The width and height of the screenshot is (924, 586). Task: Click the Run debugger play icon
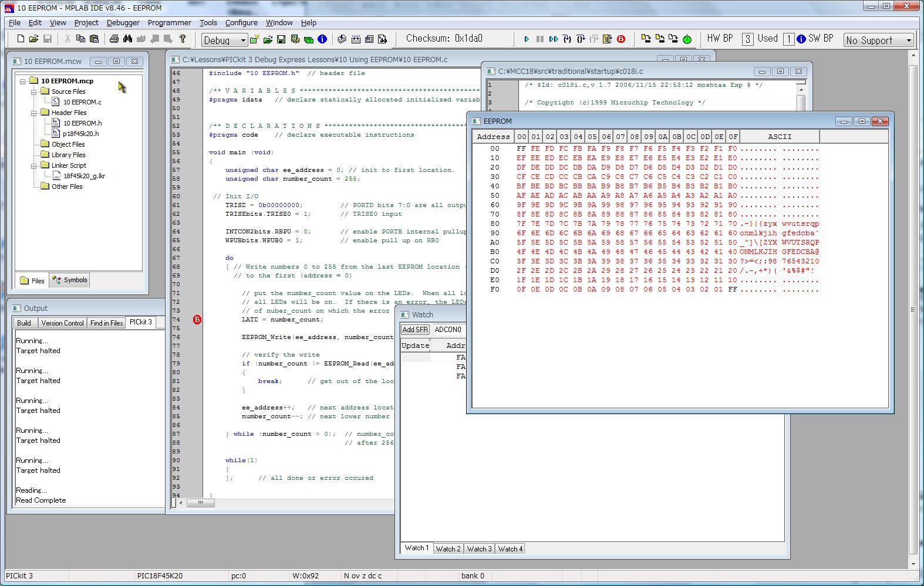click(527, 39)
